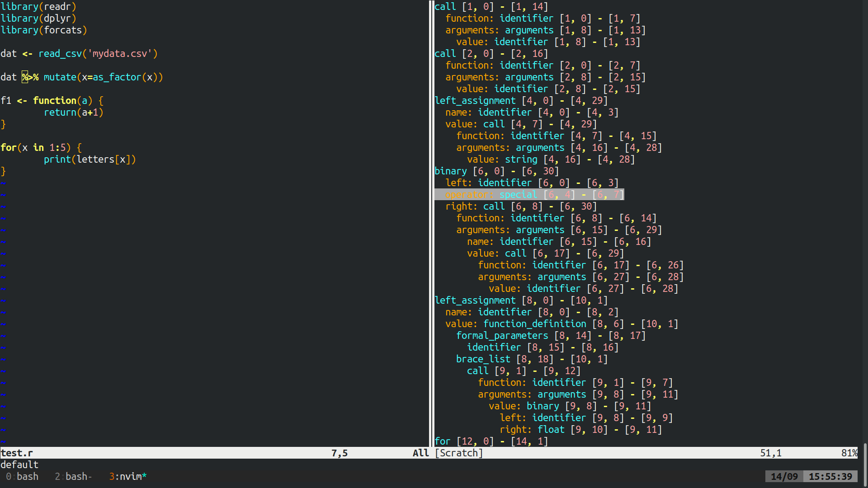Click the %>% pipe operator in the code
This screenshot has width=868, height=488.
click(30, 77)
